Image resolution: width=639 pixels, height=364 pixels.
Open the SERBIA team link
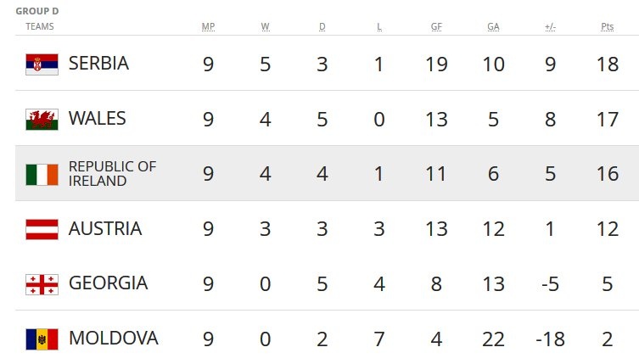(x=98, y=63)
